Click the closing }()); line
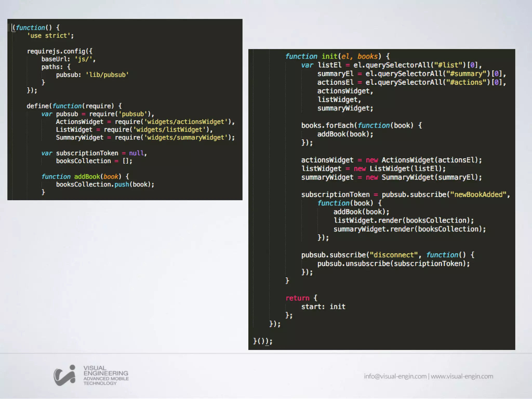This screenshot has width=532, height=399. 263,341
